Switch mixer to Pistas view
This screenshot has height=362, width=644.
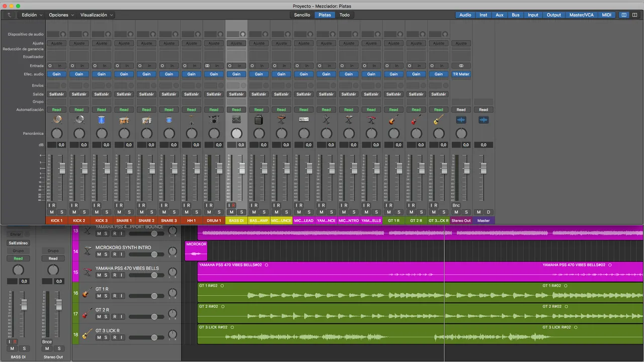point(325,15)
